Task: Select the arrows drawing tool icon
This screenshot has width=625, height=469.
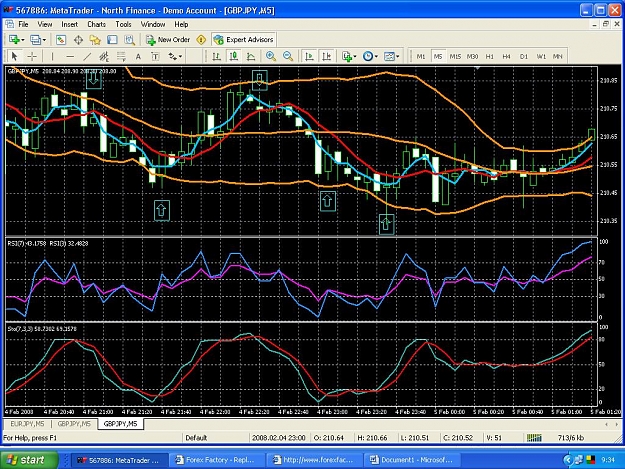Action: (172, 56)
